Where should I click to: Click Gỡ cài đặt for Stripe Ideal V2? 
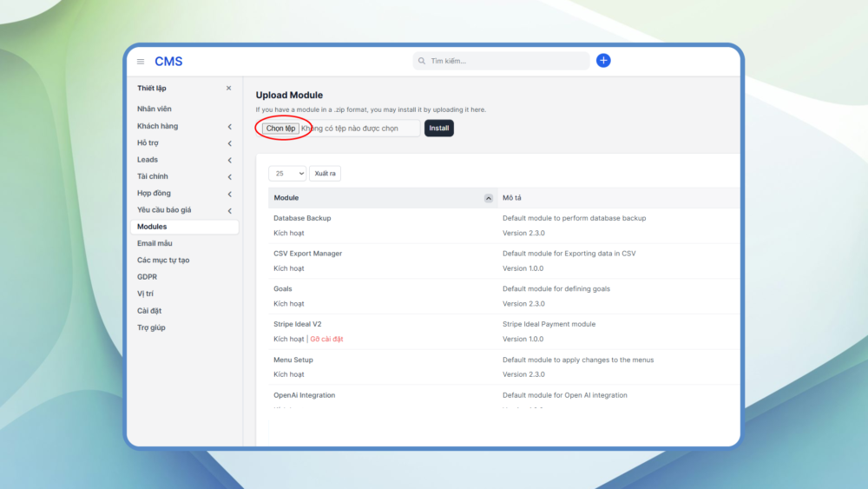point(326,339)
